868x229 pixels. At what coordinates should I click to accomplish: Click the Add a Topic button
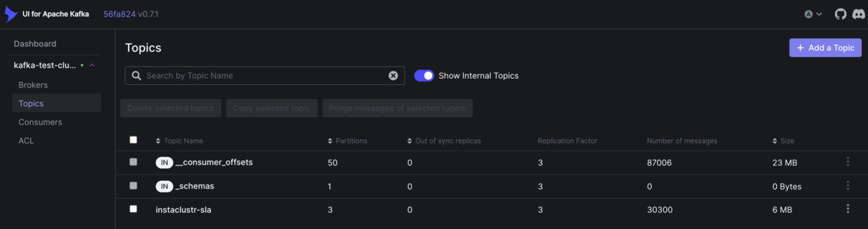pos(825,48)
